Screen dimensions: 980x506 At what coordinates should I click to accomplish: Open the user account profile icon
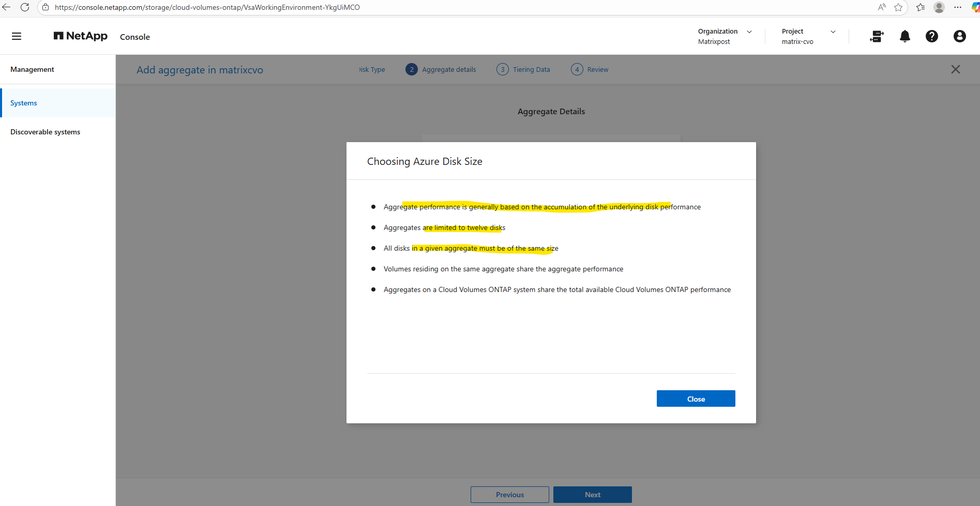coord(960,36)
